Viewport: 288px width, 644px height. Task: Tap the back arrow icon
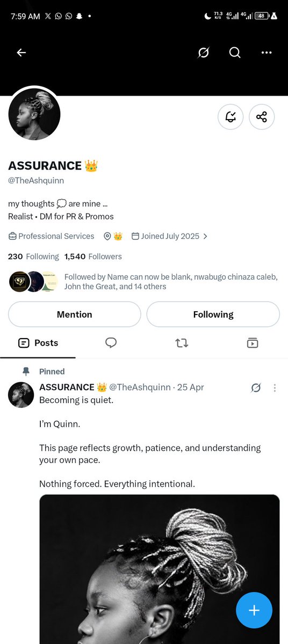[x=21, y=53]
